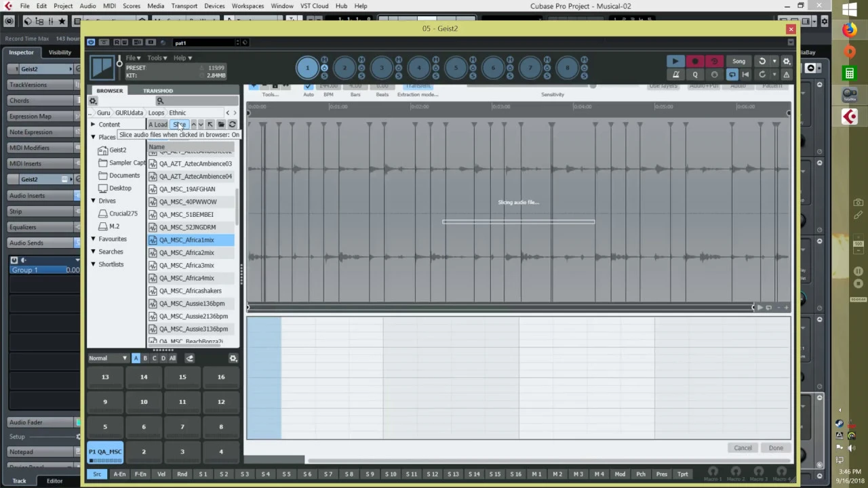Start playback with Geist2 play button

(x=675, y=61)
